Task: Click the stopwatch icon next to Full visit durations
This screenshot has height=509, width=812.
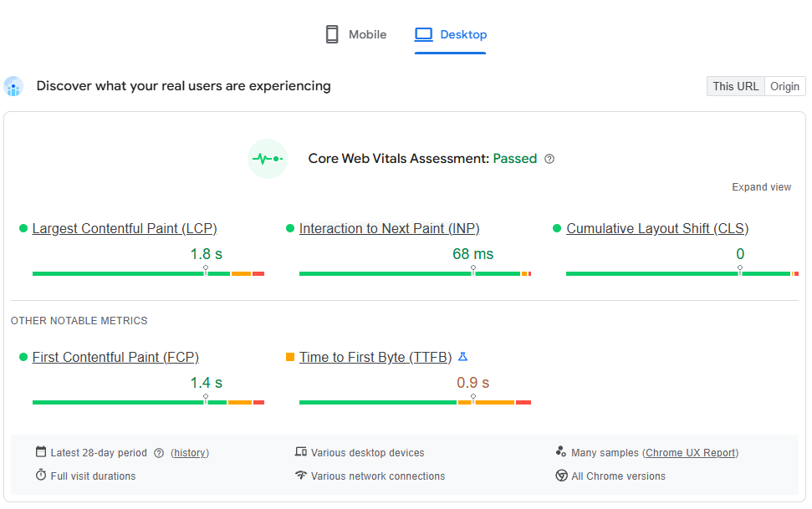Action: tap(39, 476)
